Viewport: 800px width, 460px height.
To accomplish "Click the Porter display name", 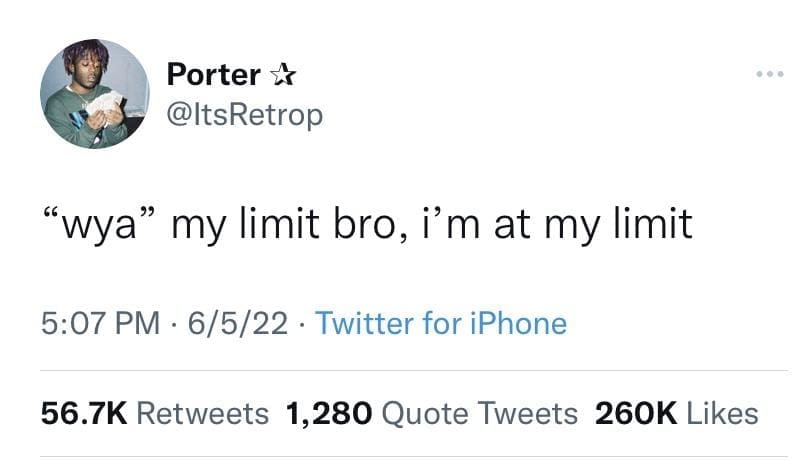I will [x=213, y=75].
